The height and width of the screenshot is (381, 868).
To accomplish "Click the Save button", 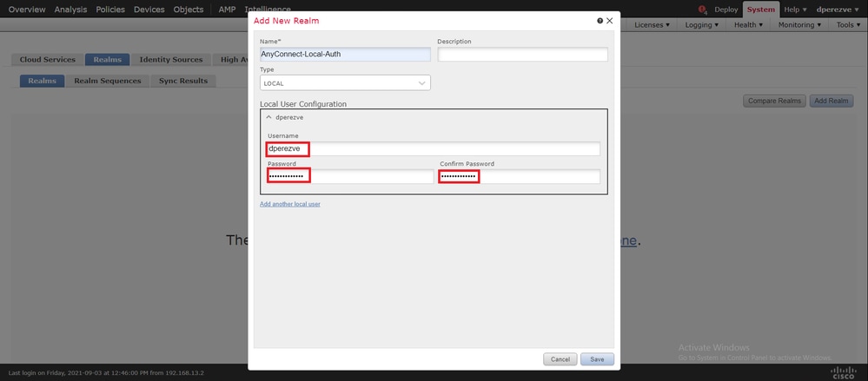I will pyautogui.click(x=597, y=359).
